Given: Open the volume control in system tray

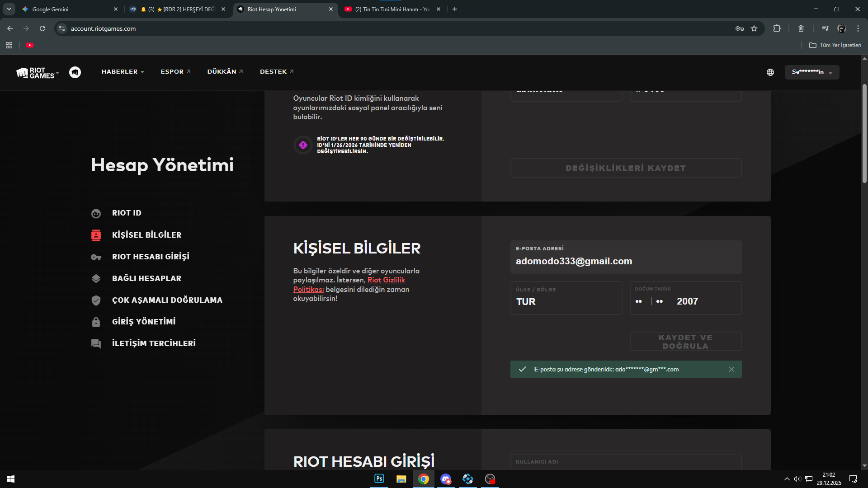Looking at the screenshot, I should [x=797, y=479].
